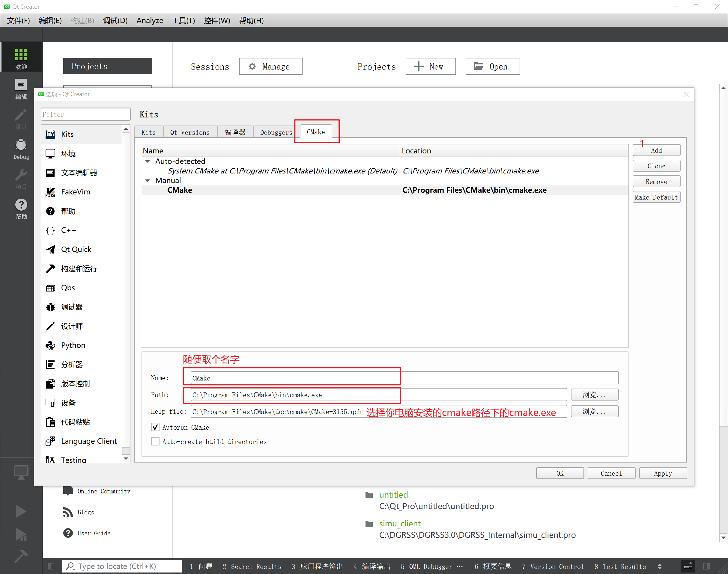Screen dimensions: 728x574
Task: Collapse the Manual tree group
Action: point(148,180)
